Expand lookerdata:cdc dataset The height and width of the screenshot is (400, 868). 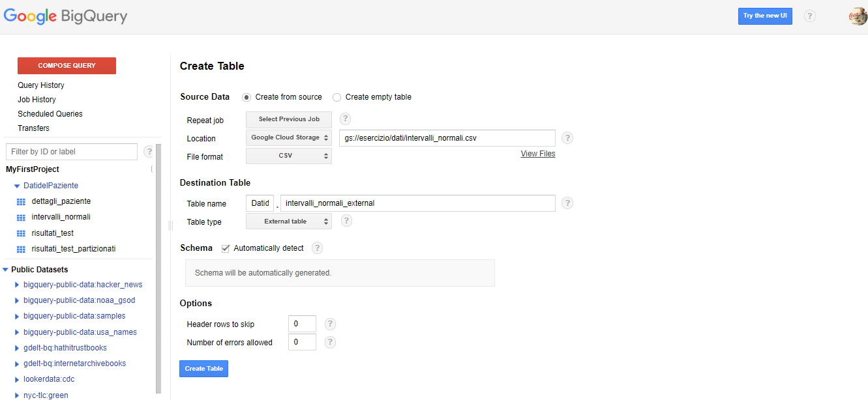pos(17,379)
